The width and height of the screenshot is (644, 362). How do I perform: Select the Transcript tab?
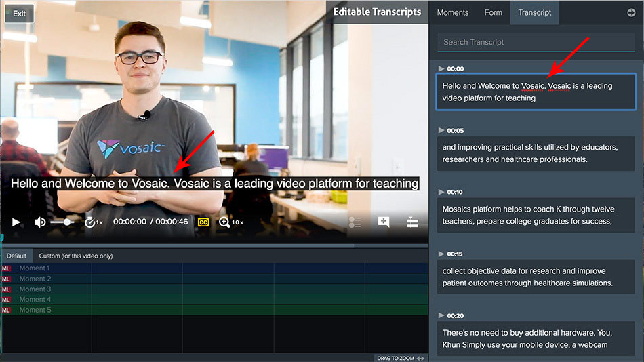tap(534, 12)
